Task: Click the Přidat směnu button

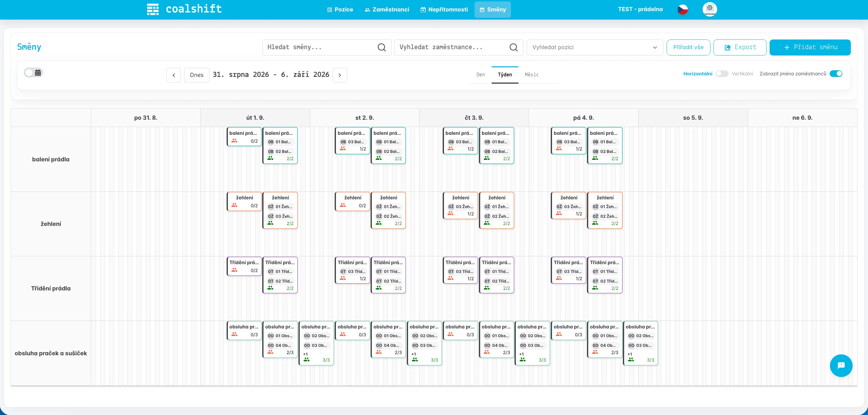Action: click(810, 47)
